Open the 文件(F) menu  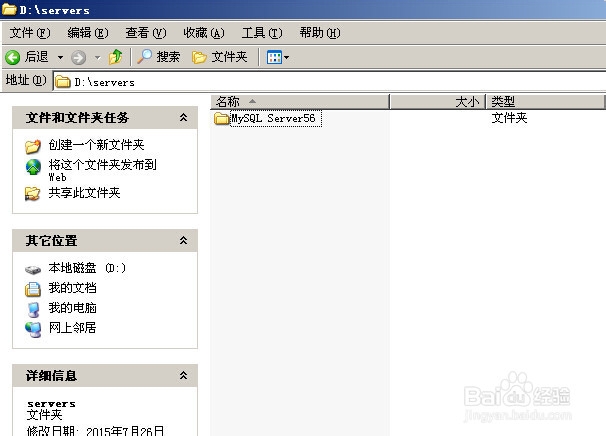click(x=30, y=33)
